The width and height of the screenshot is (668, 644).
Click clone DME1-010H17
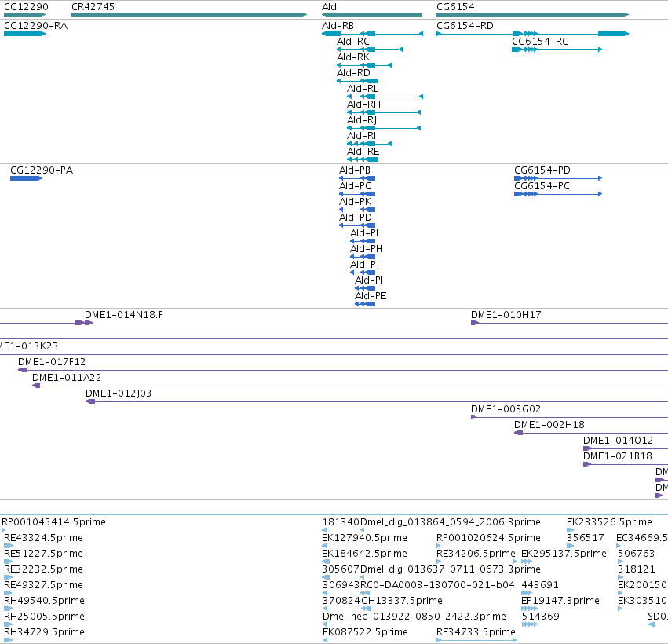click(506, 316)
